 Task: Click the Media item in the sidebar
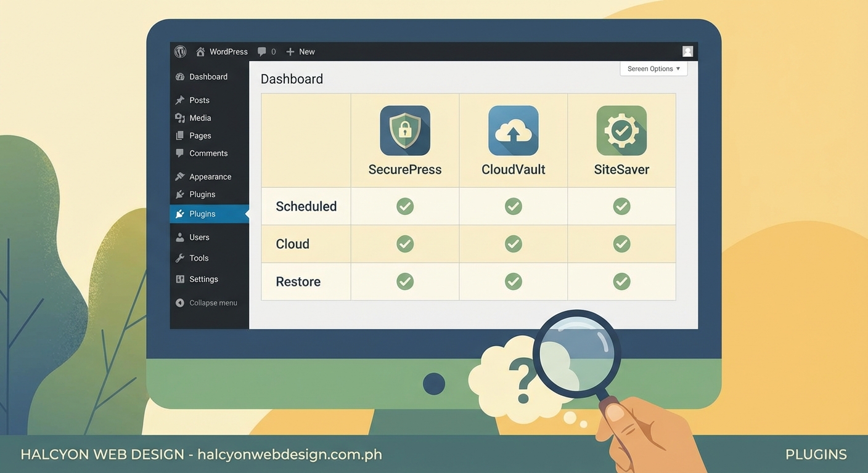pyautogui.click(x=200, y=117)
